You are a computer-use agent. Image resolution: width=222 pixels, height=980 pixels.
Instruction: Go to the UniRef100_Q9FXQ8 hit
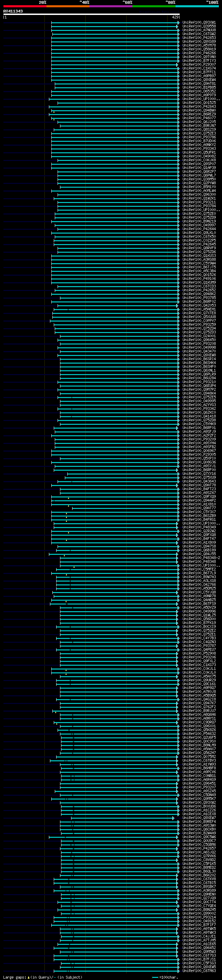[199, 535]
